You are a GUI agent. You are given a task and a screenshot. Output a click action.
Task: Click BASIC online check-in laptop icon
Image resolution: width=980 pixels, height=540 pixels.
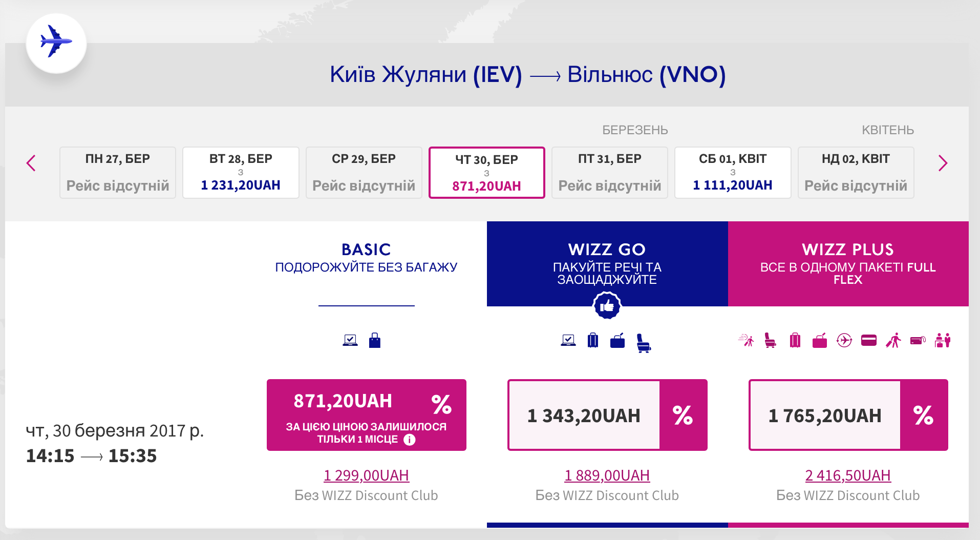(350, 340)
